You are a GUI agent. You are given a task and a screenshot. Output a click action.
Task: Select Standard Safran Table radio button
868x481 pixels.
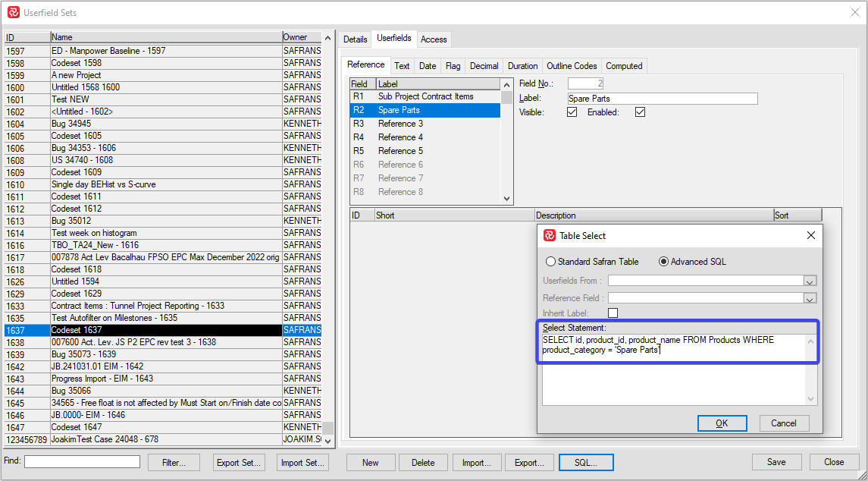(x=592, y=262)
